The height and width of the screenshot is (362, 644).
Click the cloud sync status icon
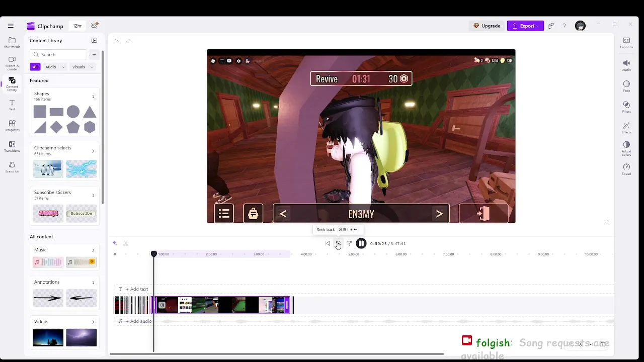(x=95, y=25)
